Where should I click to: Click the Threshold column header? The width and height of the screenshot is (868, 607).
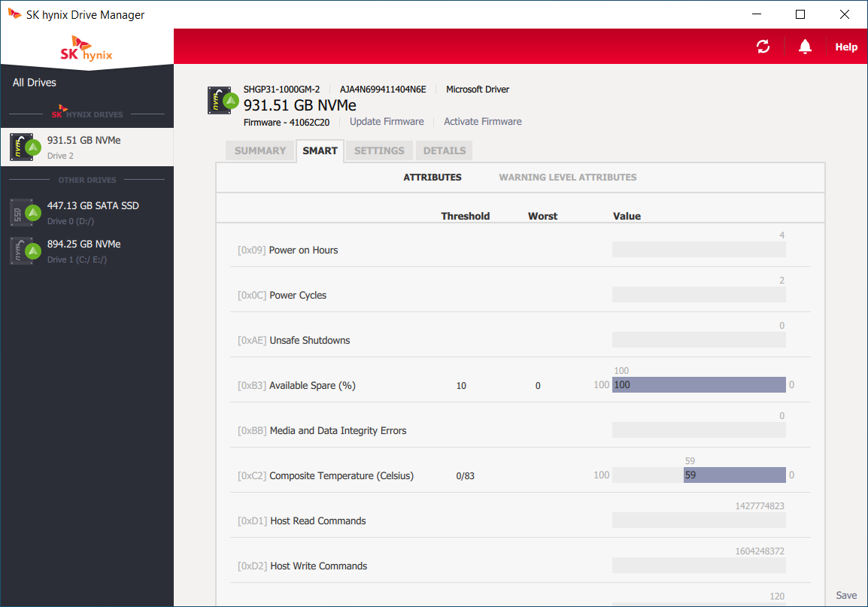click(465, 216)
